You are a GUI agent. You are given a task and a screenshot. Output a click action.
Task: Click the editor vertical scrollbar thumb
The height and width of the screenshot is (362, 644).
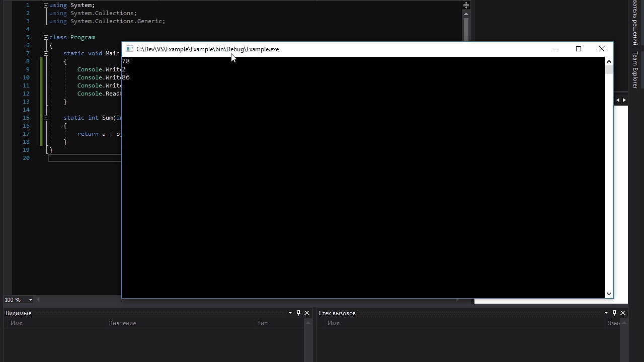(x=466, y=29)
